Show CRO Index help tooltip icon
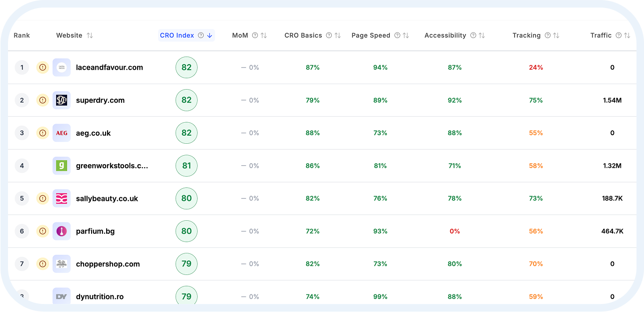Viewport: 644px width, 312px height. click(x=201, y=35)
